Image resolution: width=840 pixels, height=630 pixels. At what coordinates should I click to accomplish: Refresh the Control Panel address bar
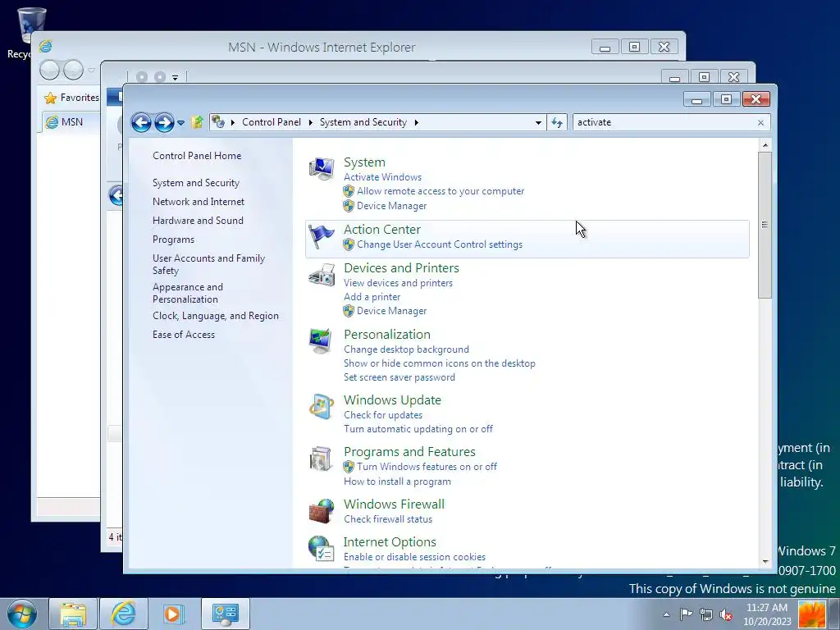pos(557,123)
